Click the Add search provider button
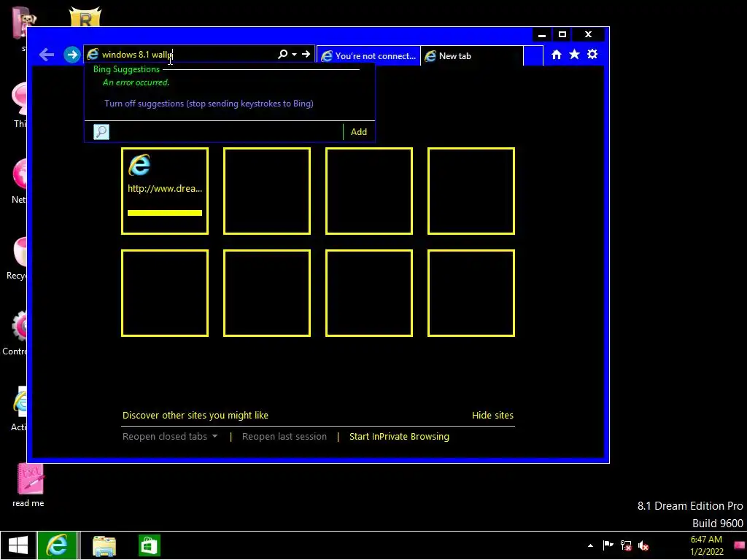 [x=359, y=132]
